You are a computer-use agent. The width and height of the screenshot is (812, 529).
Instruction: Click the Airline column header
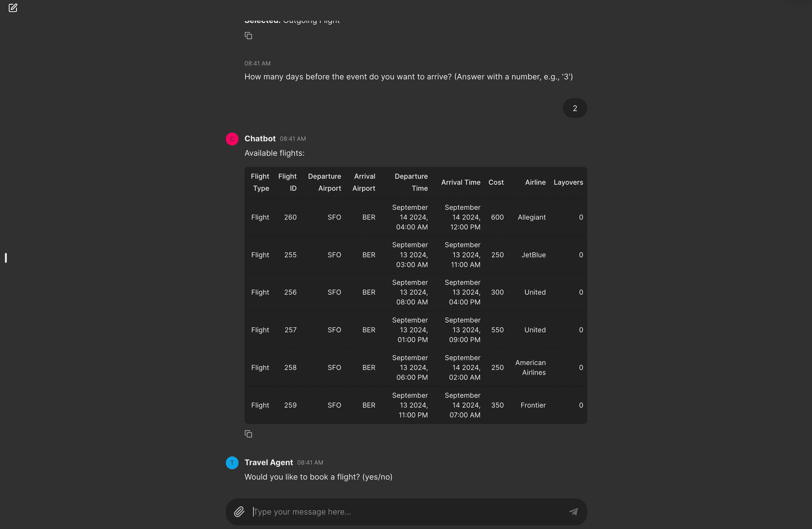535,182
